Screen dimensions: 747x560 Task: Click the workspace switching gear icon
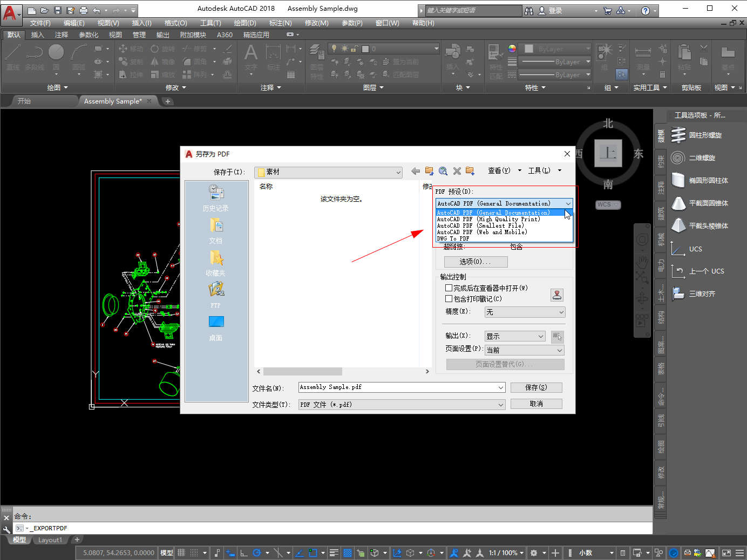534,553
